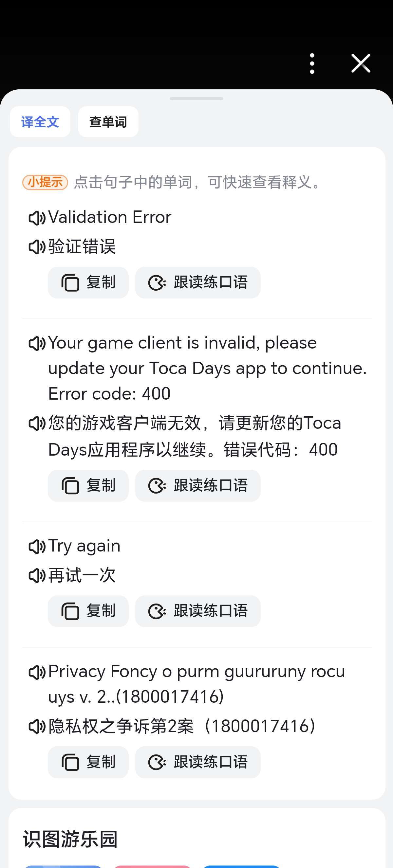Play audio for "您的游戏客户端无效" translation

(x=37, y=424)
